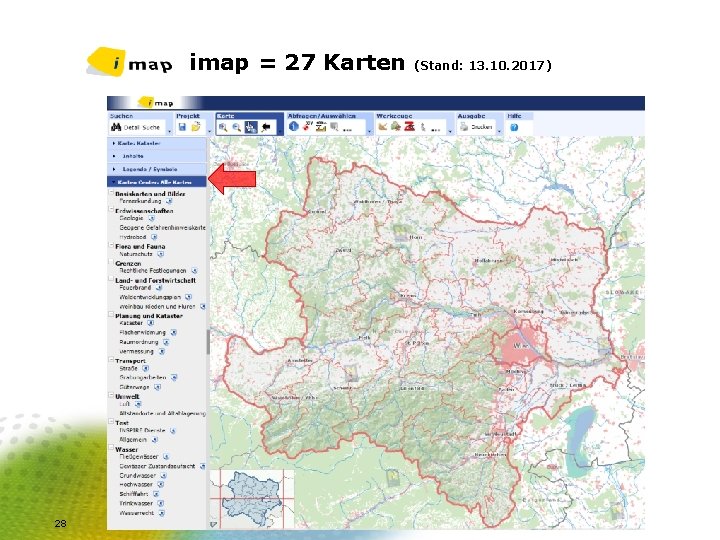
Task: Go back to previous map extent arrow
Action: pos(266,127)
